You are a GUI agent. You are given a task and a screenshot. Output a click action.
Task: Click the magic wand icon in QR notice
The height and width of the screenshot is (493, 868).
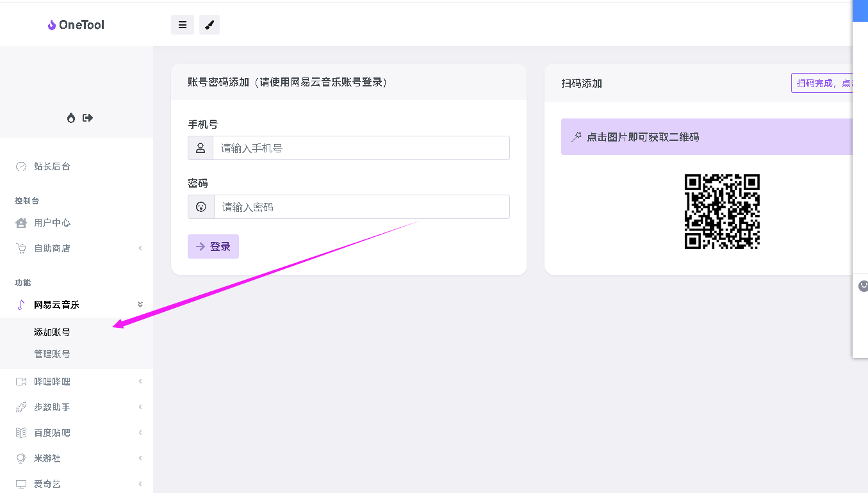coord(576,137)
